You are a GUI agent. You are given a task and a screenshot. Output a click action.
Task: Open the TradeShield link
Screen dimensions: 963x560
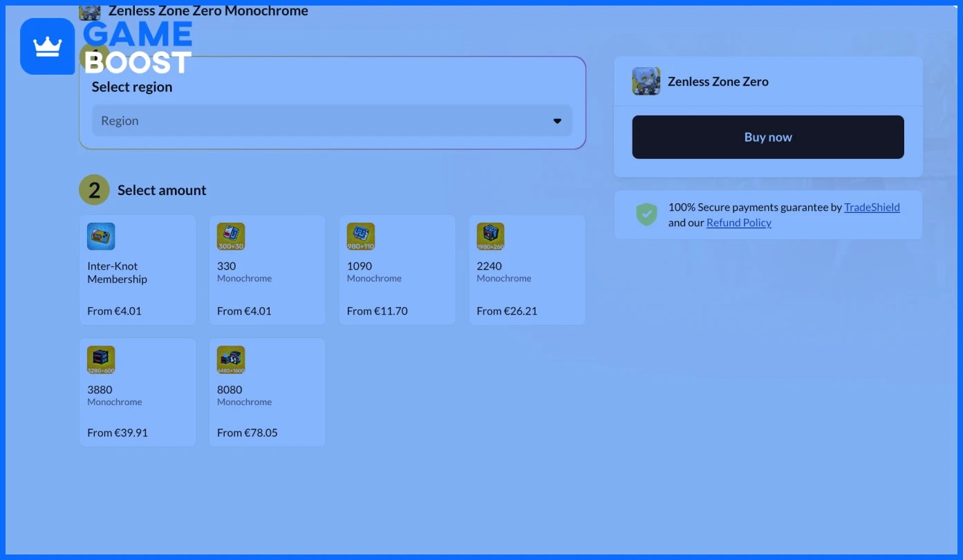pyautogui.click(x=872, y=207)
